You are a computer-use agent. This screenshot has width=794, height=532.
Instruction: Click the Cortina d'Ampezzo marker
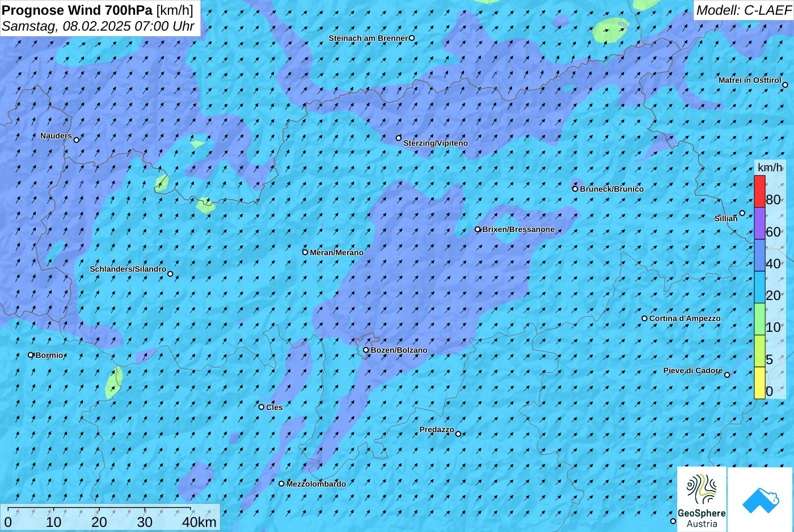(644, 318)
